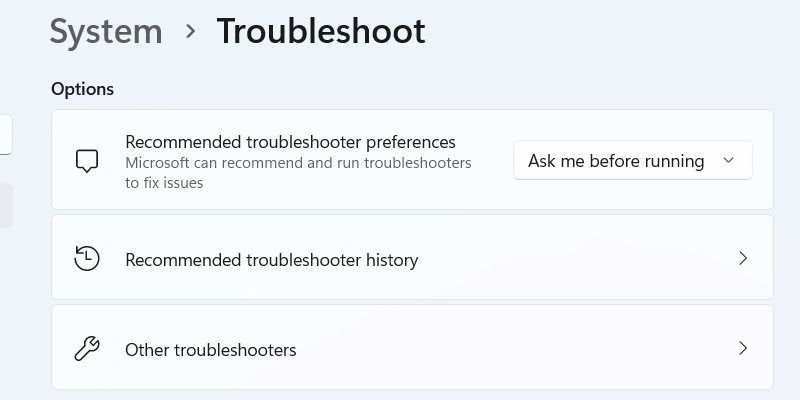The image size is (800, 400).
Task: Click the Microsoft can recommend description text
Action: coord(298,173)
